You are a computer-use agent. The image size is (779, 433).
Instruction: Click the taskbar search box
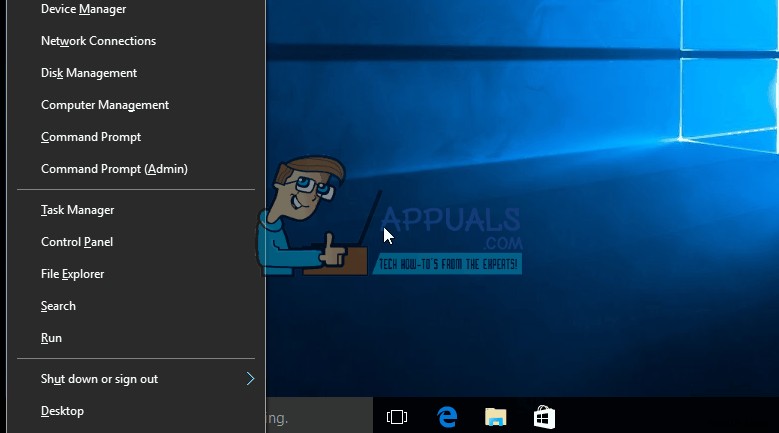[x=319, y=417]
